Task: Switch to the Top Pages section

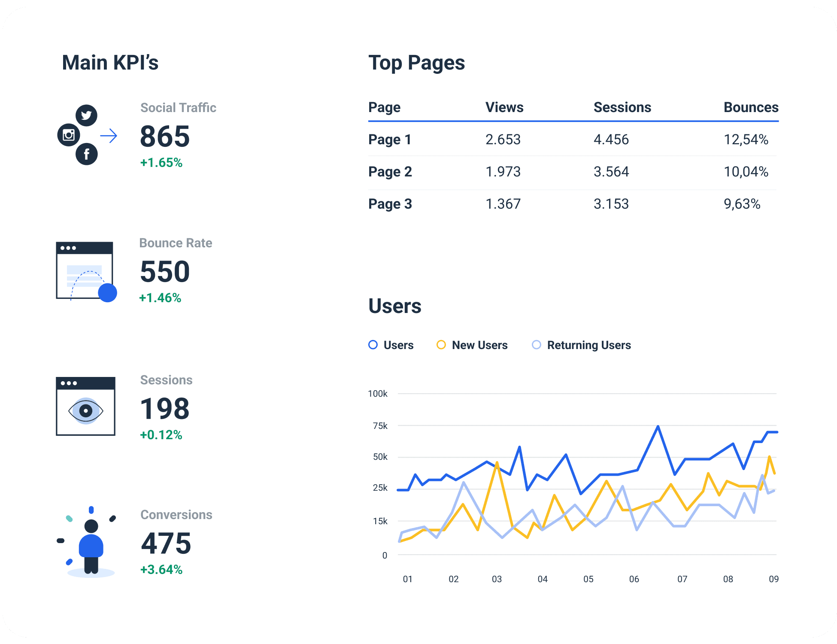Action: (x=417, y=63)
